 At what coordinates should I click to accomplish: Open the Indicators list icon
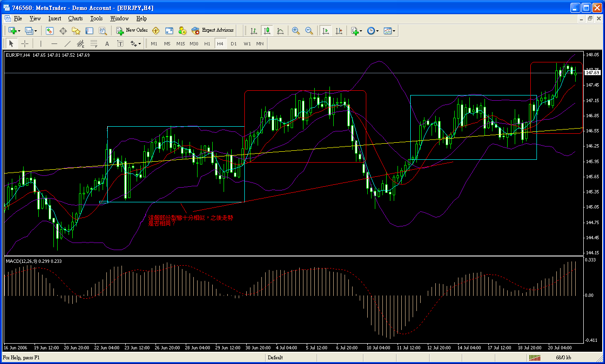354,31
